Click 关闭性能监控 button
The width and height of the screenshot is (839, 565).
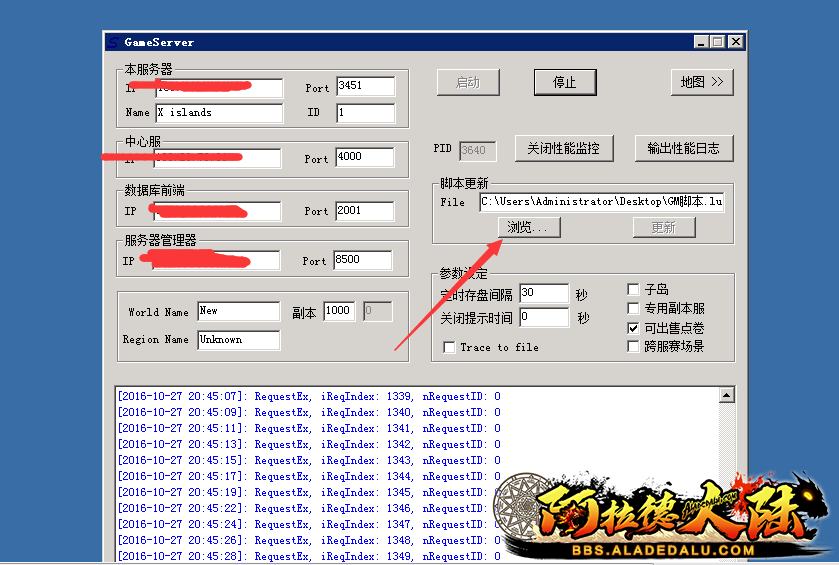(x=563, y=148)
